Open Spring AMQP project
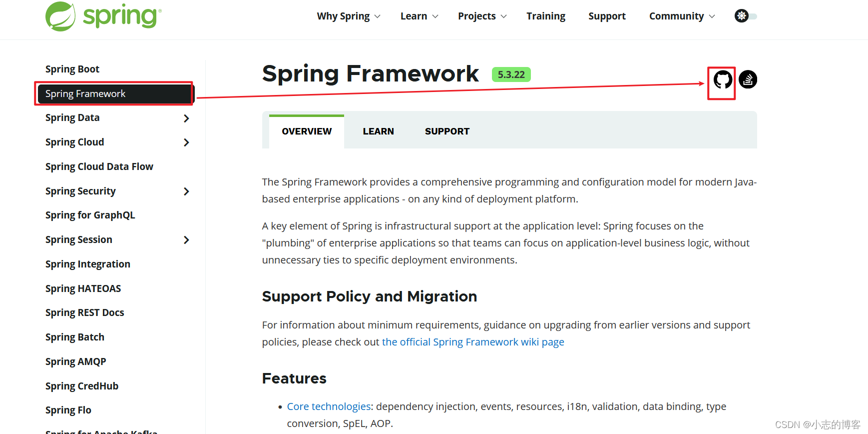This screenshot has width=868, height=434. click(x=76, y=361)
